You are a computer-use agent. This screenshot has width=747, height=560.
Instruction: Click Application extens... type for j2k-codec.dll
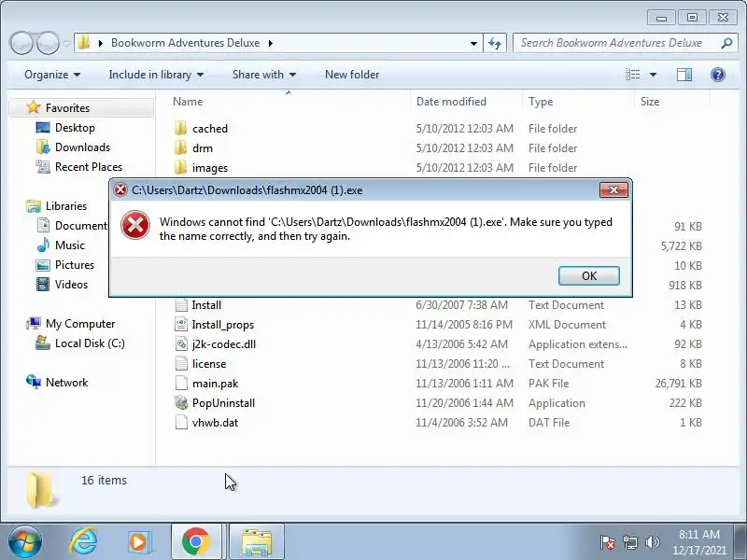tap(577, 344)
